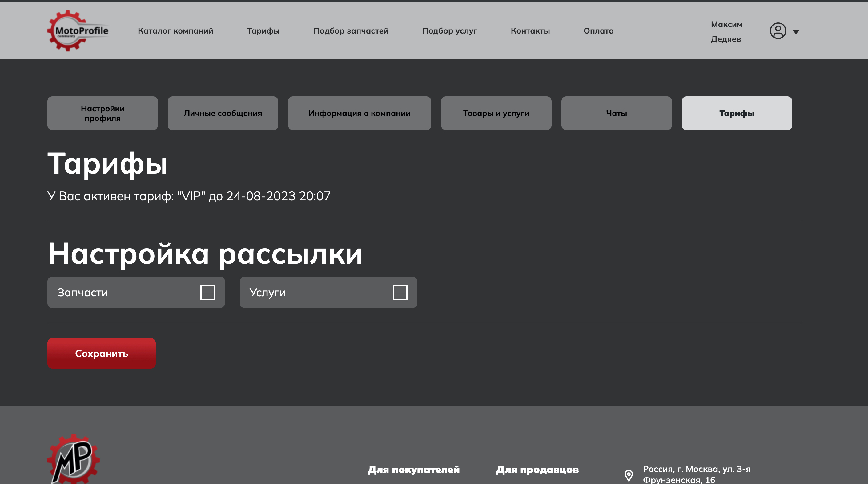Click the location pin icon in footer
Image resolution: width=868 pixels, height=484 pixels.
[629, 475]
